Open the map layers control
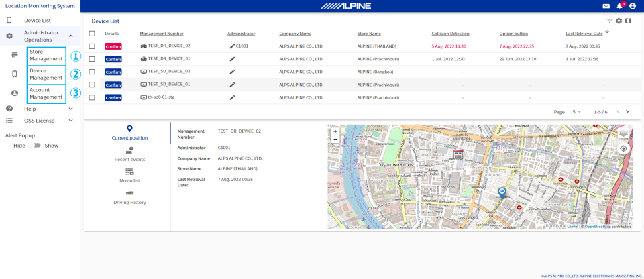 pos(623,133)
